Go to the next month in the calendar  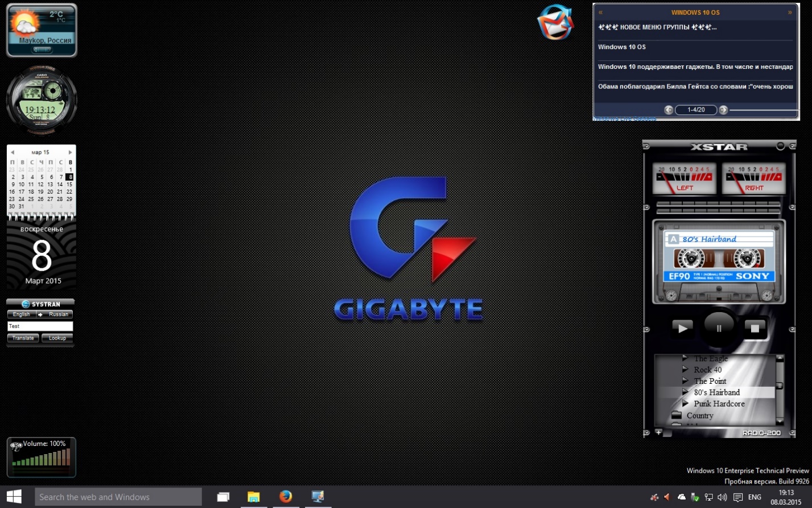70,152
